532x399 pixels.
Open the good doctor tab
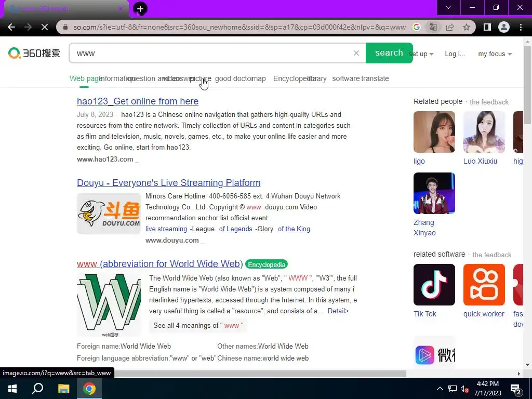click(x=233, y=79)
